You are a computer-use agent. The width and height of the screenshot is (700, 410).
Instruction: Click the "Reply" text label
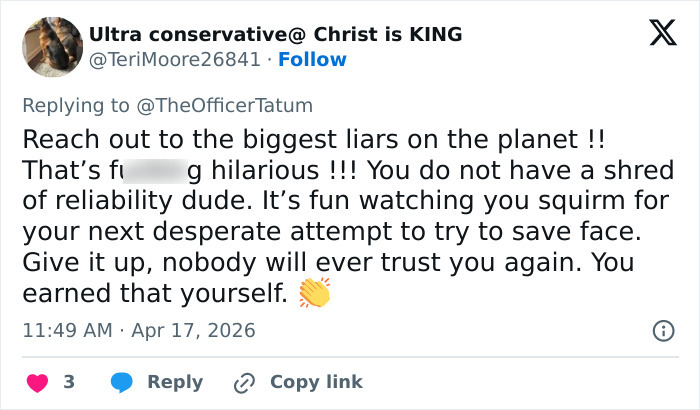175,382
